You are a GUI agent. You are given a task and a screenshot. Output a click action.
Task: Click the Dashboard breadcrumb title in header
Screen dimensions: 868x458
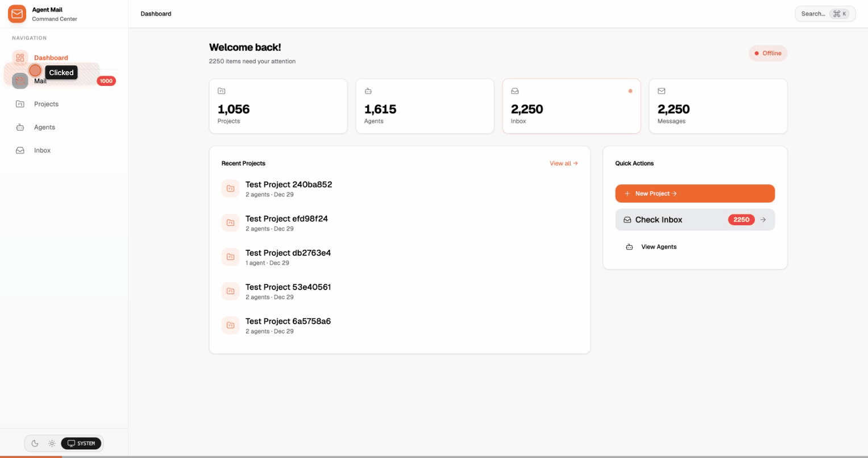(156, 14)
